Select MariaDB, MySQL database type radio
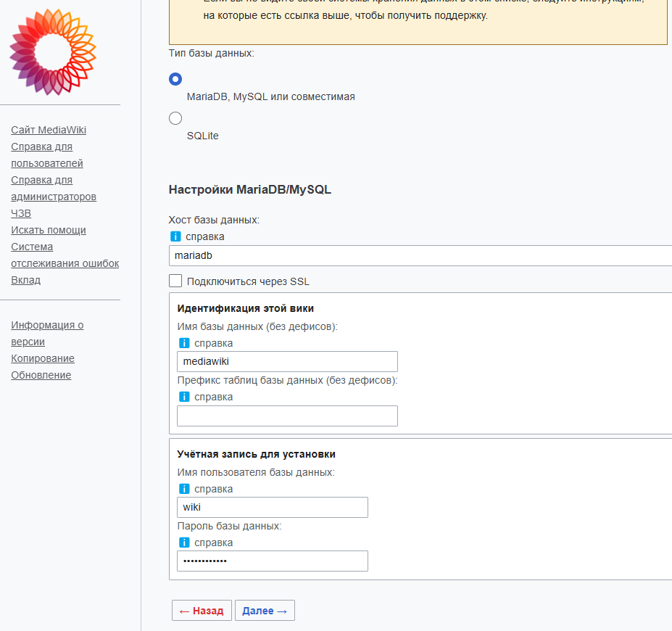The image size is (672, 631). (x=175, y=79)
